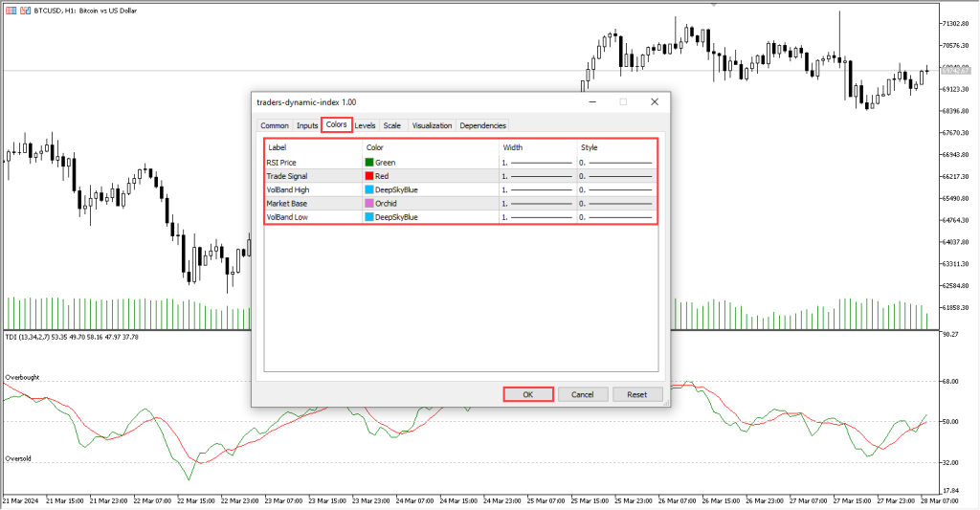Select the Red swatch for Trade Signal
Viewport: 980px width, 510px height.
369,176
